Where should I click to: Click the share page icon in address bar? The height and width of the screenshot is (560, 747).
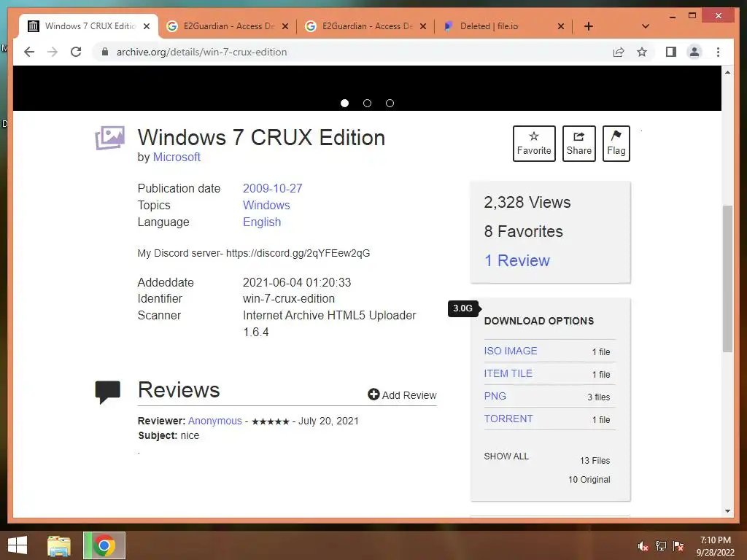pos(619,52)
